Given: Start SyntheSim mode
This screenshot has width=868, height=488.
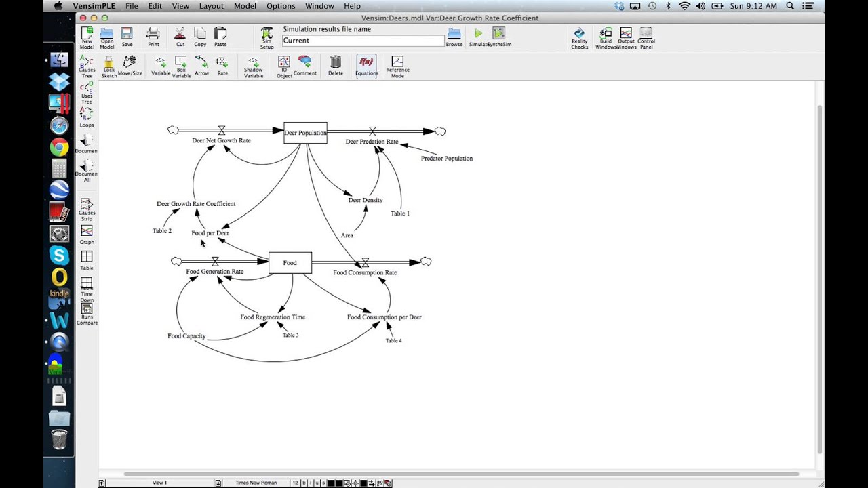Looking at the screenshot, I should [x=499, y=37].
